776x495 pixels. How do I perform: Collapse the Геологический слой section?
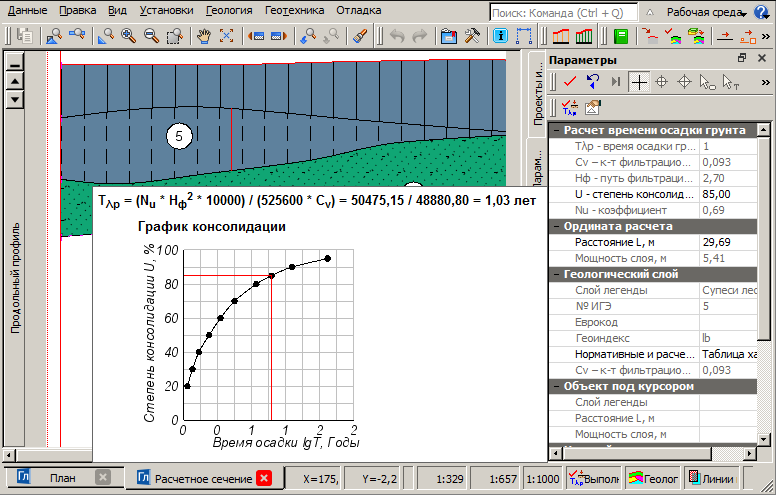tap(556, 274)
